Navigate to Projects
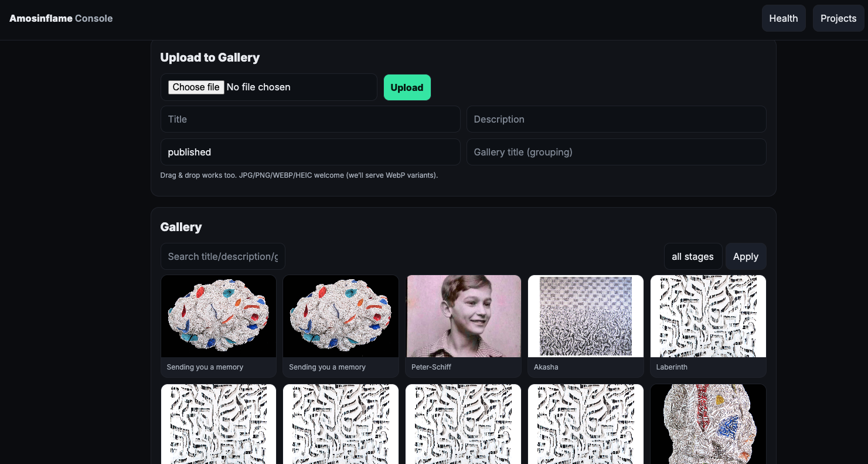 (x=838, y=18)
